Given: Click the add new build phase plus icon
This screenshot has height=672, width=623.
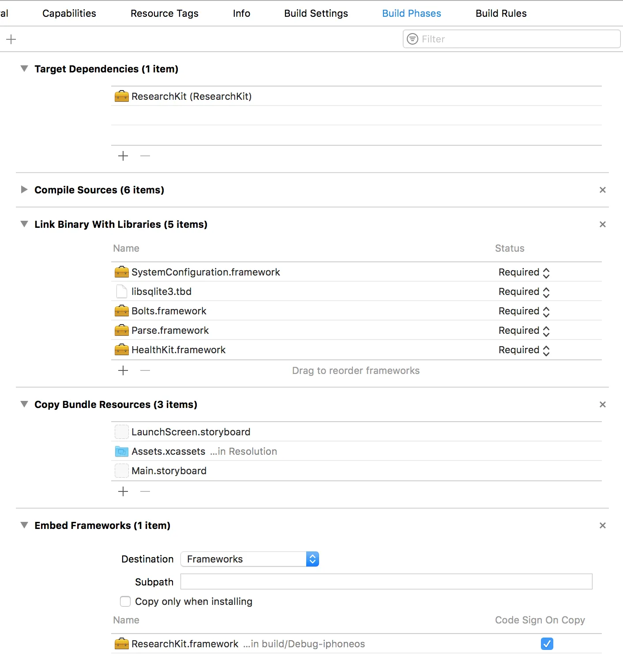Looking at the screenshot, I should (11, 39).
